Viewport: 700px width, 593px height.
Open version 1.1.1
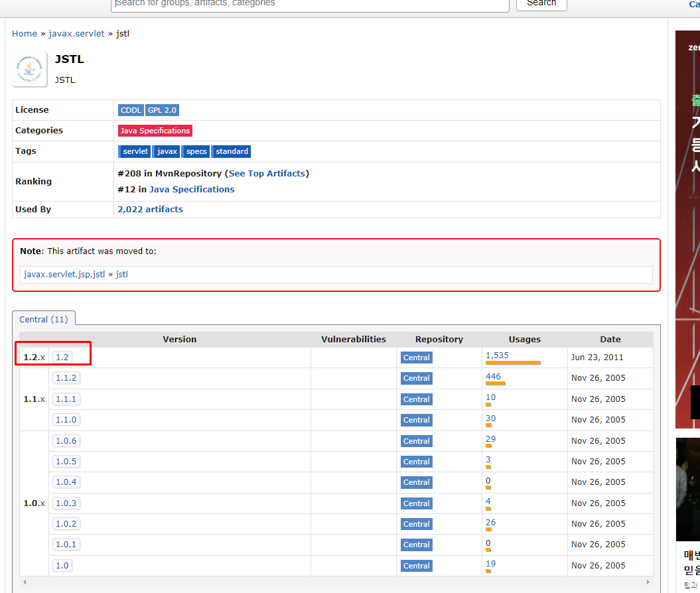click(66, 399)
